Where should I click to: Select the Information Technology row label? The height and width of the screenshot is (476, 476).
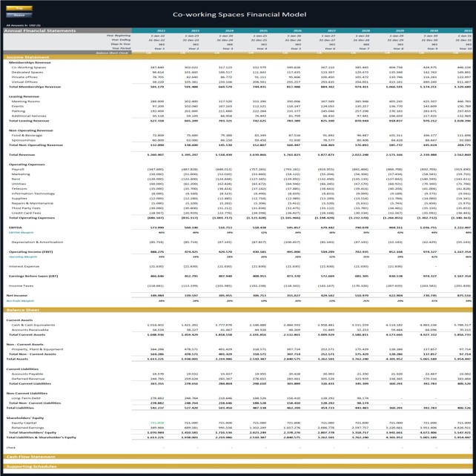tap(33, 194)
